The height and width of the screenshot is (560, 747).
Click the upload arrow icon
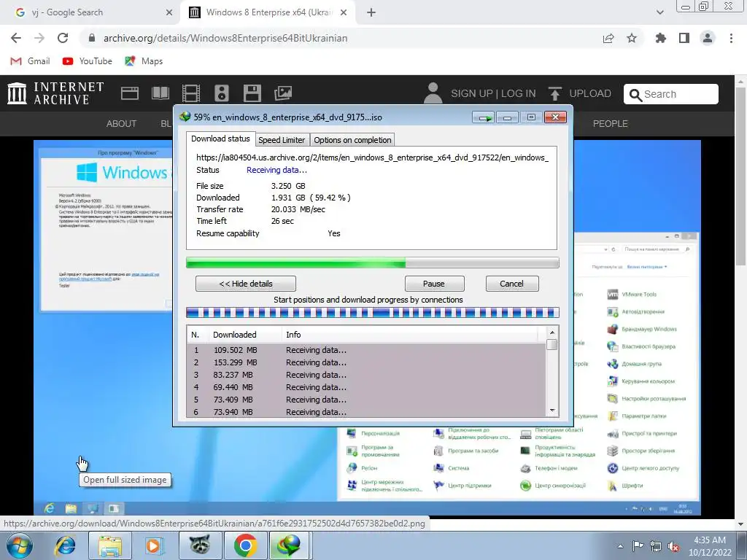tap(554, 93)
